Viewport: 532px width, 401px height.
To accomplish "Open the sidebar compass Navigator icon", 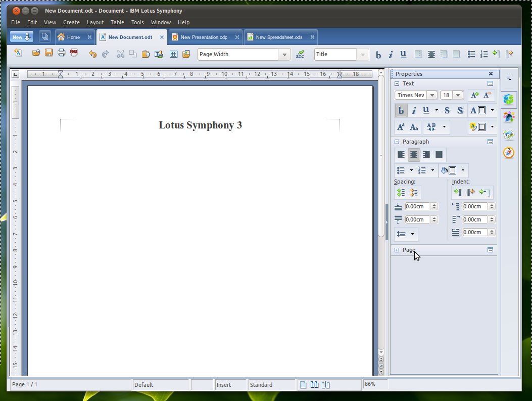I will point(509,152).
